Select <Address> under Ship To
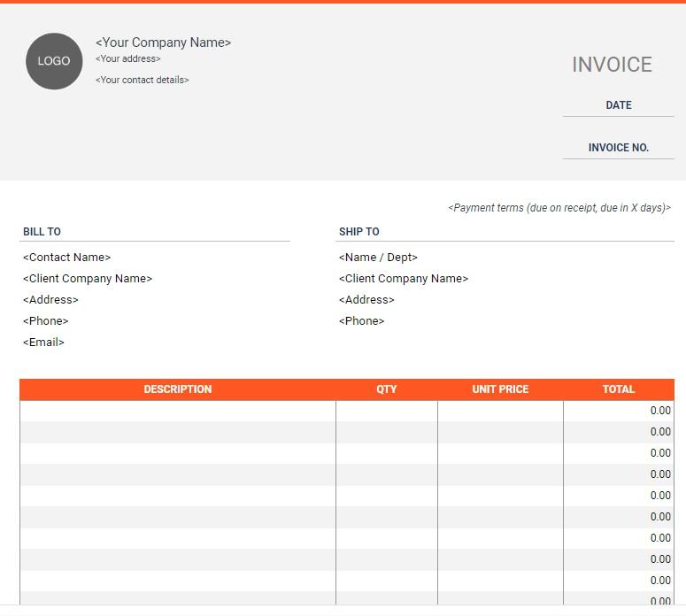Screen dimensions: 686x616 pyautogui.click(x=366, y=300)
